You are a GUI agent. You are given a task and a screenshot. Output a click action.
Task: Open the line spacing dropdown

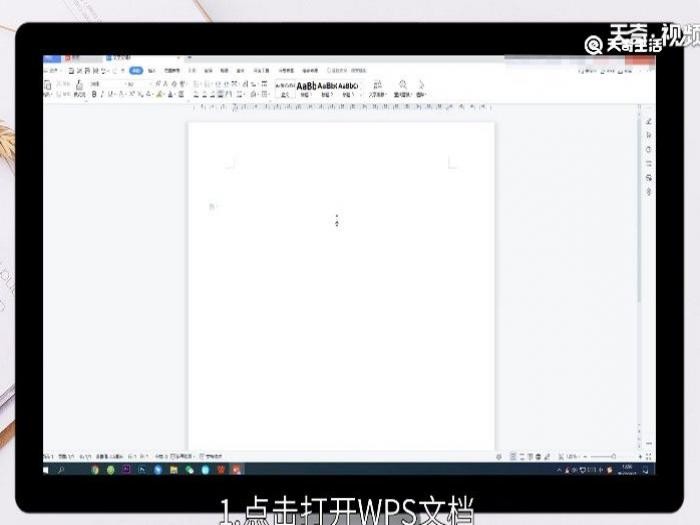pos(240,94)
